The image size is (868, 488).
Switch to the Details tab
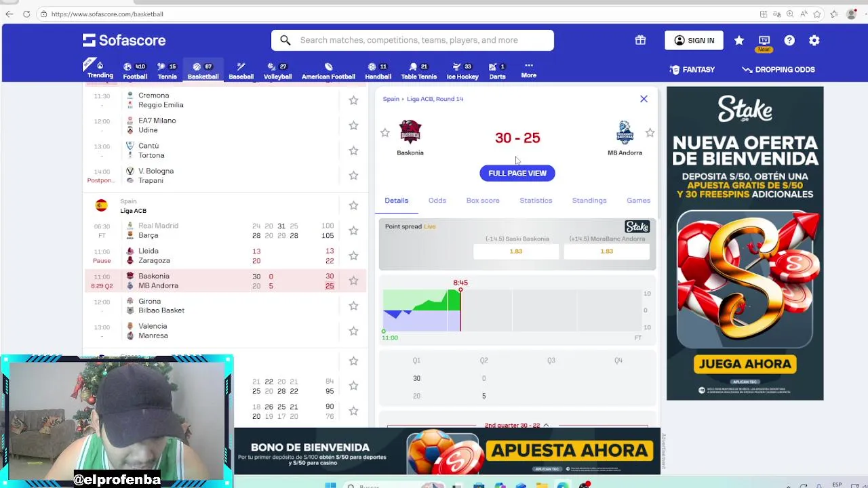tap(397, 201)
